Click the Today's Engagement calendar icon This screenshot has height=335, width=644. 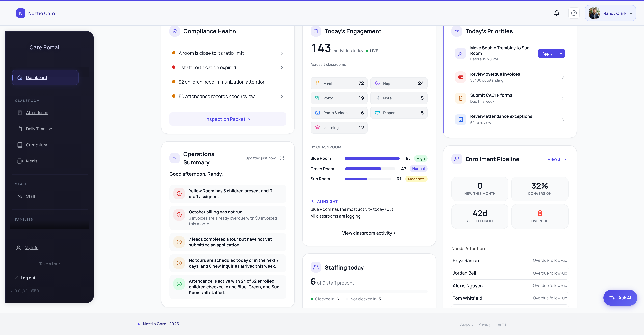point(316,31)
